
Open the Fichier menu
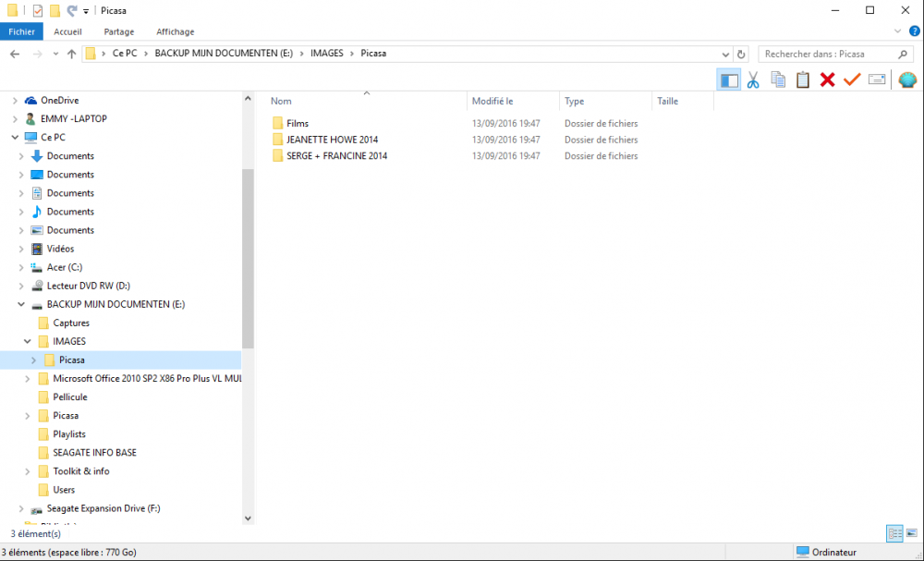(x=22, y=31)
